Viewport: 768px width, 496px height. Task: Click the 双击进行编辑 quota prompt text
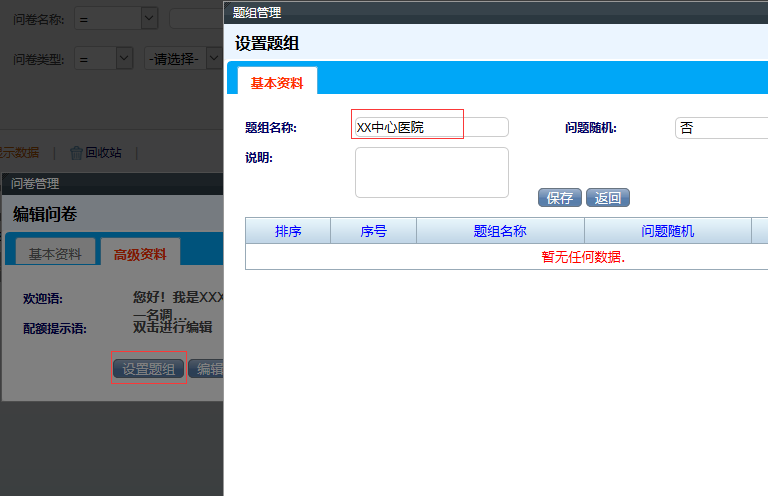click(x=172, y=327)
